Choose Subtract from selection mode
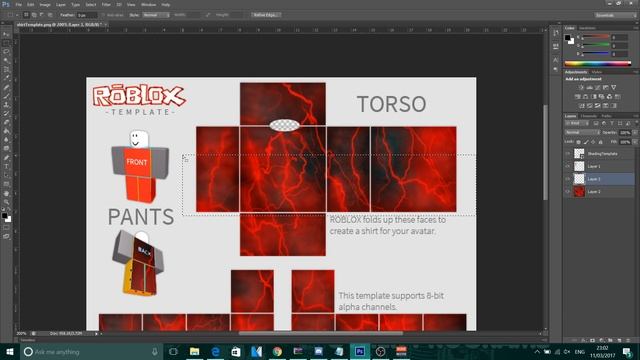Viewport: 640px width, 360px height. click(x=42, y=15)
